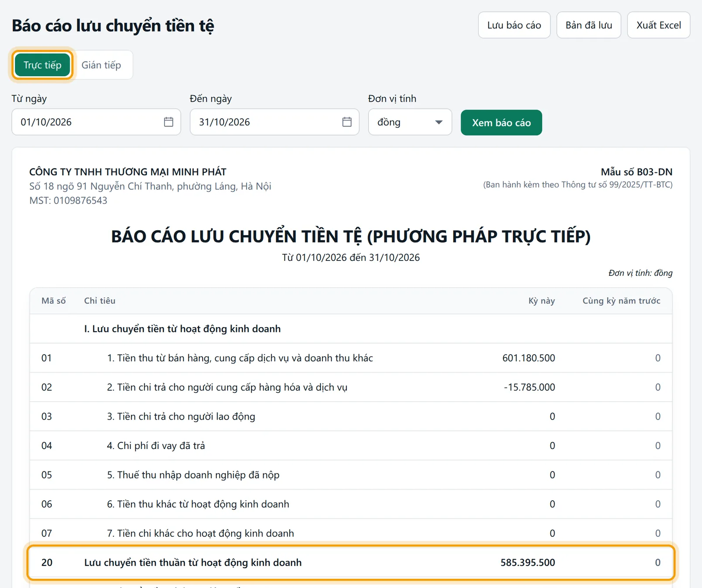Click row 05 Thuế thu nhập doanh nghiệp đã nộp
Viewport: 702px width, 588px height.
pos(351,475)
